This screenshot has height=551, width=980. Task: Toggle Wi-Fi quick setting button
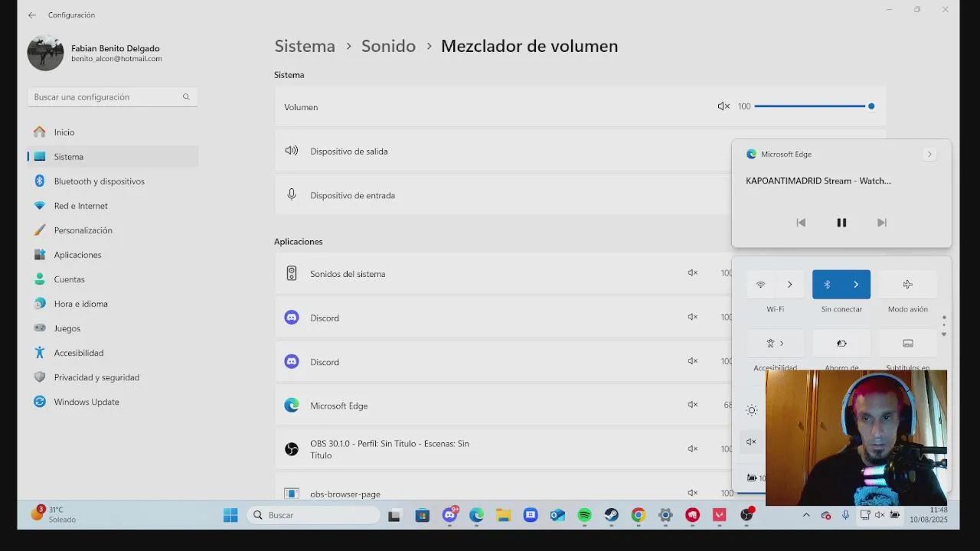pos(761,285)
